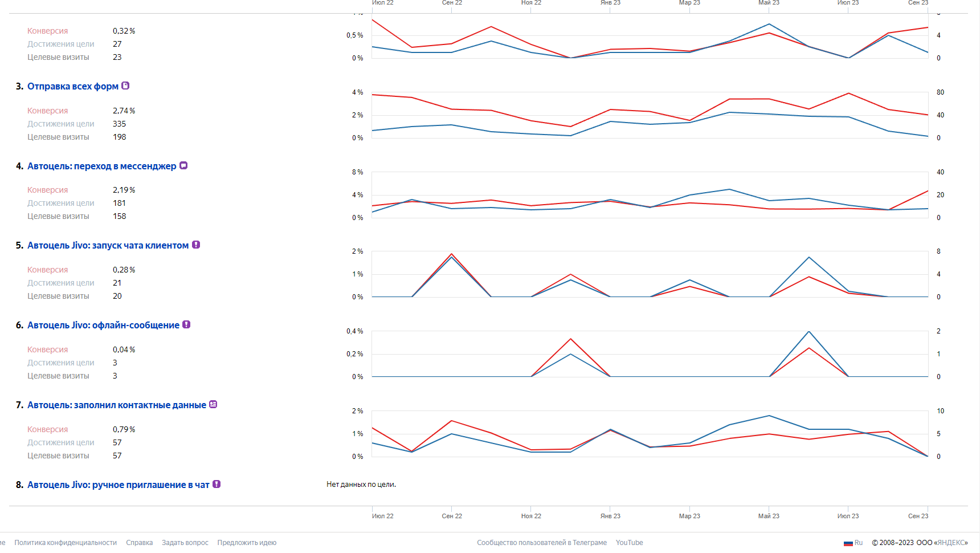
Task: Select the target visits value 158
Action: [x=120, y=216]
